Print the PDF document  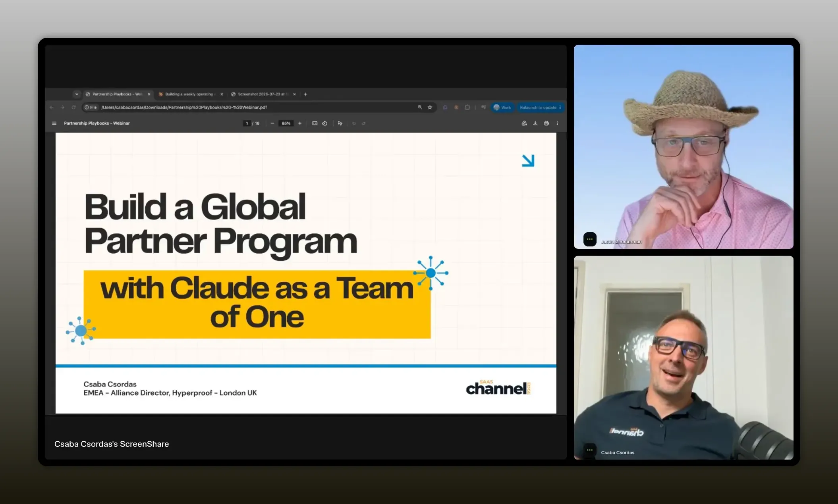pos(546,123)
